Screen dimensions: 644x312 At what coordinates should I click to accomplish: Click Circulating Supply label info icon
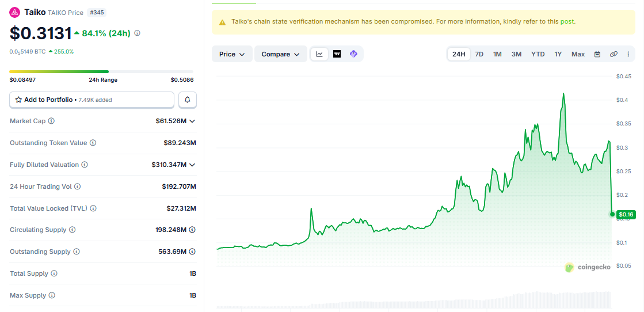(x=73, y=230)
